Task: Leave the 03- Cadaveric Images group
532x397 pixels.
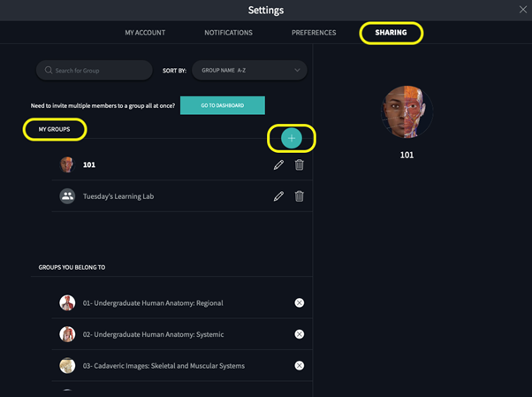Action: (x=300, y=365)
